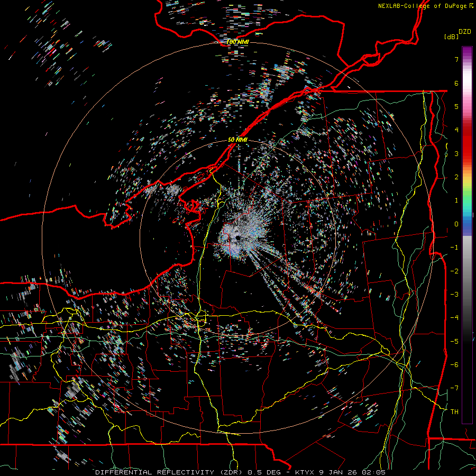Image resolution: width=476 pixels, height=476 pixels.
Task: Click the Differential Reflectivity (ZDR) caption text
Action: coord(170,472)
